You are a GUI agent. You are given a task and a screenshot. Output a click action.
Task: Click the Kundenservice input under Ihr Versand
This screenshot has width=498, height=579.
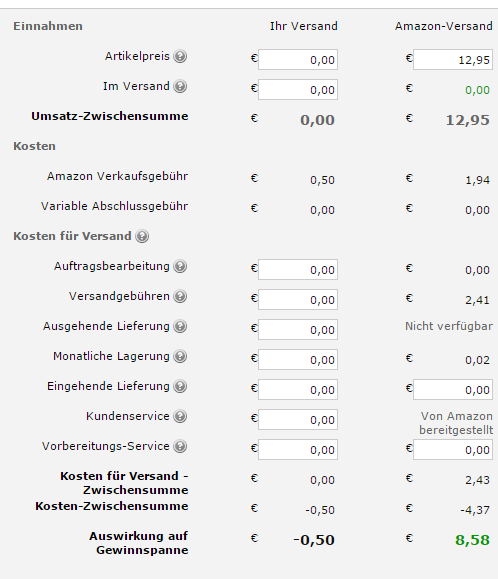click(x=298, y=419)
